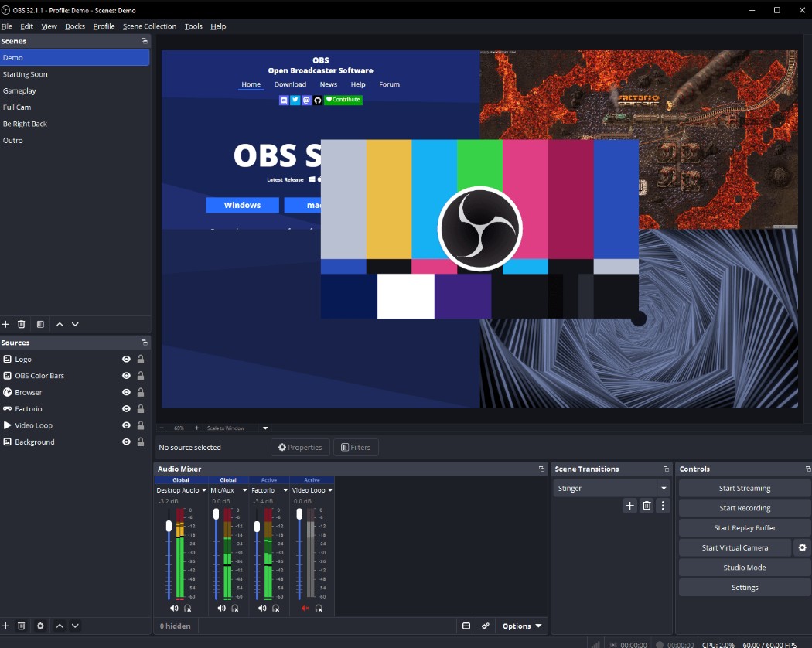Delete the Stinger transition
812x648 pixels.
pos(647,506)
